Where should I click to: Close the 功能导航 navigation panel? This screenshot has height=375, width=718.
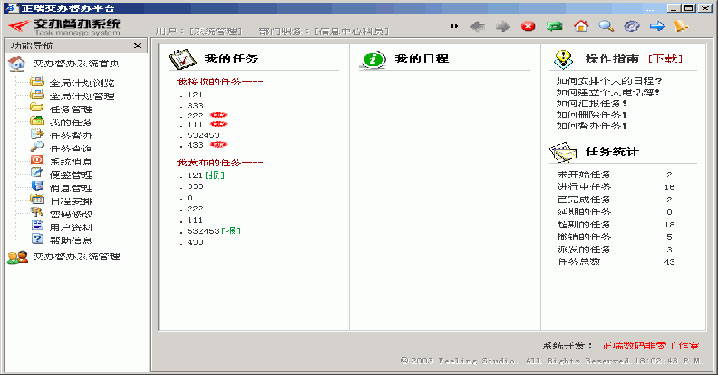click(x=137, y=45)
